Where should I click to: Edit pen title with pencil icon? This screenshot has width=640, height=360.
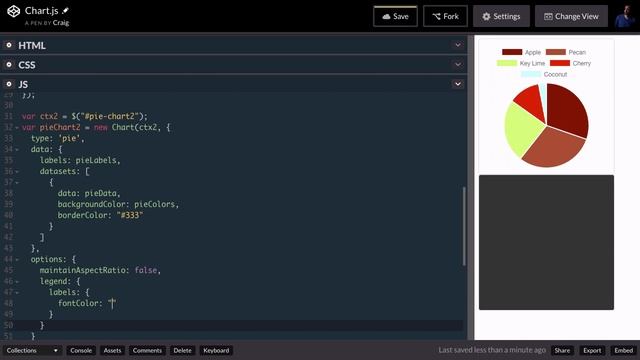coord(65,11)
